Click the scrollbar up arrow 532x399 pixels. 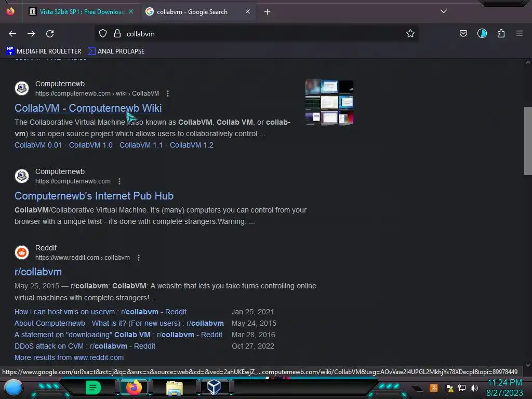[528, 62]
